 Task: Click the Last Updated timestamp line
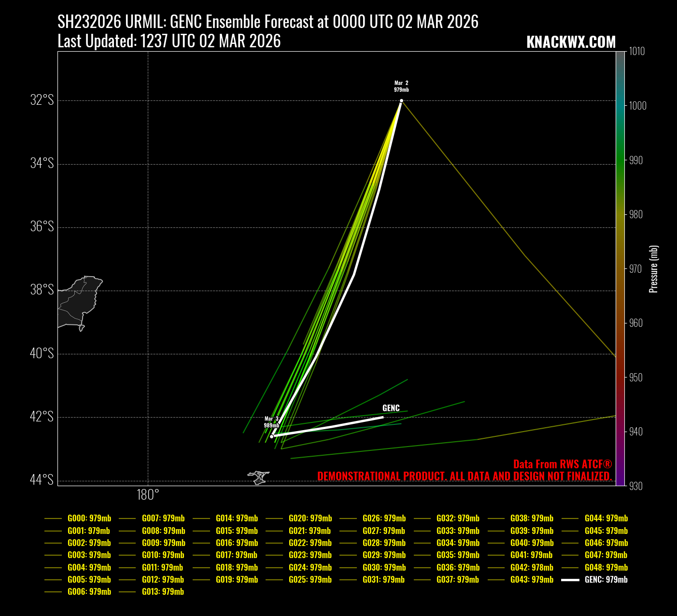click(x=169, y=42)
